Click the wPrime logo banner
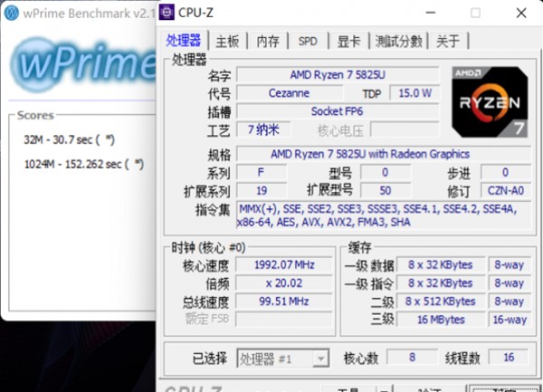Screen dimensions: 543x392 pyautogui.click(x=83, y=64)
